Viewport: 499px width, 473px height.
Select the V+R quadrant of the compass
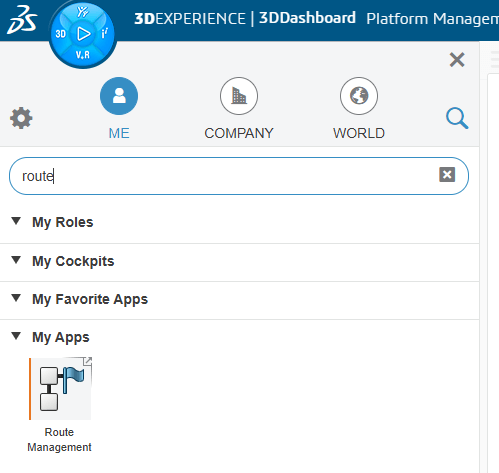(x=83, y=55)
